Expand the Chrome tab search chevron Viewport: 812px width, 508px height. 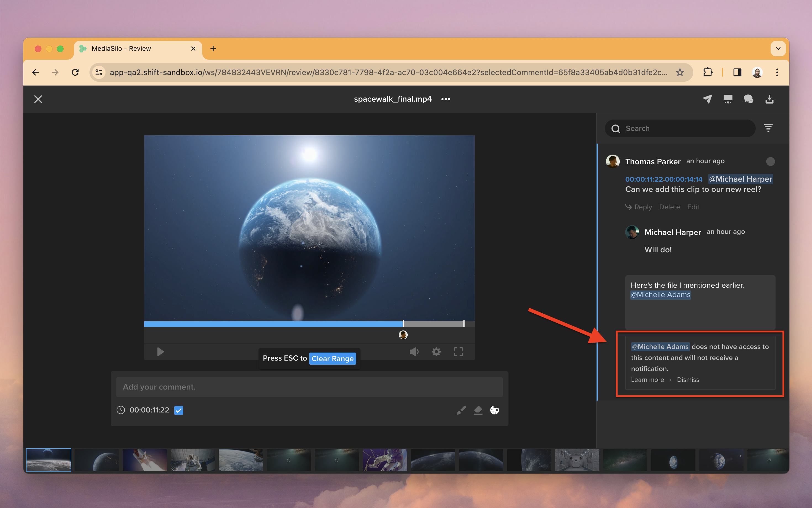[778, 48]
